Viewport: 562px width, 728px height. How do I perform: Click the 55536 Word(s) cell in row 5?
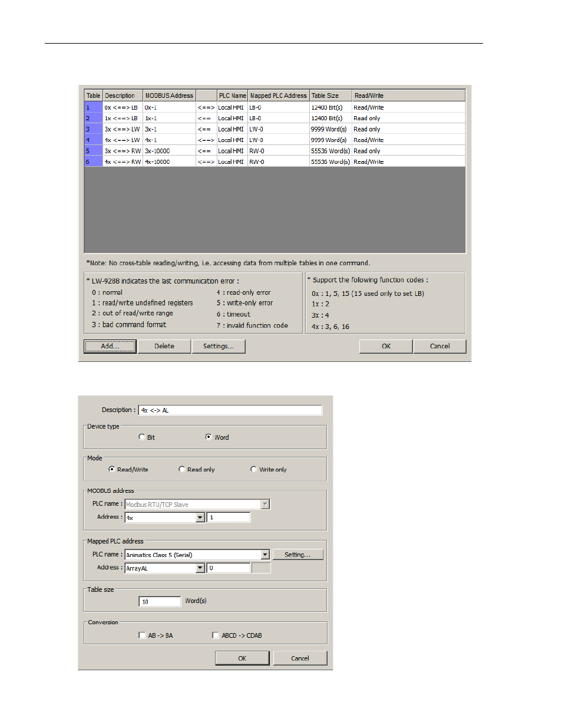pos(330,151)
